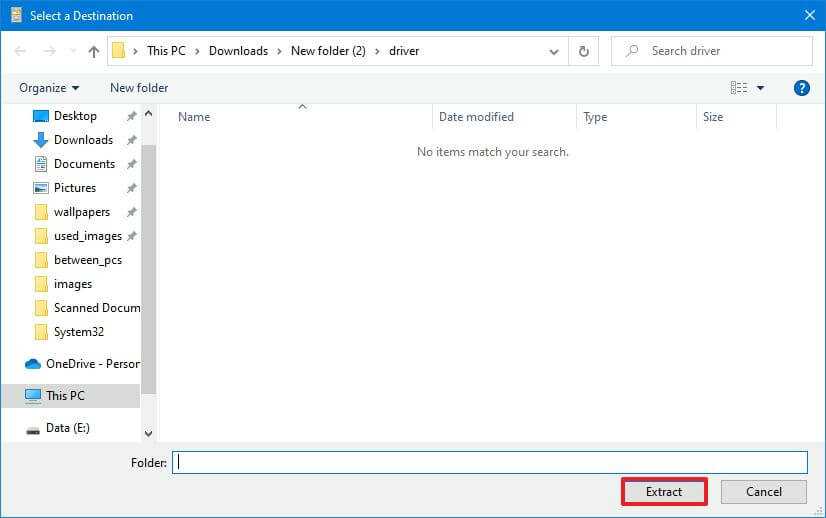826x518 pixels.
Task: Select OneDrive - Personal in sidebar
Action: point(91,364)
